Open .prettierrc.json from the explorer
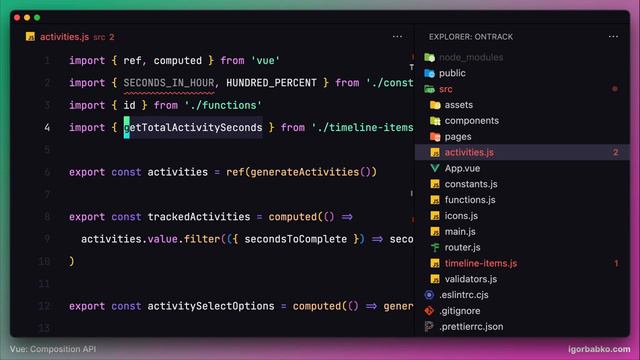 [471, 327]
